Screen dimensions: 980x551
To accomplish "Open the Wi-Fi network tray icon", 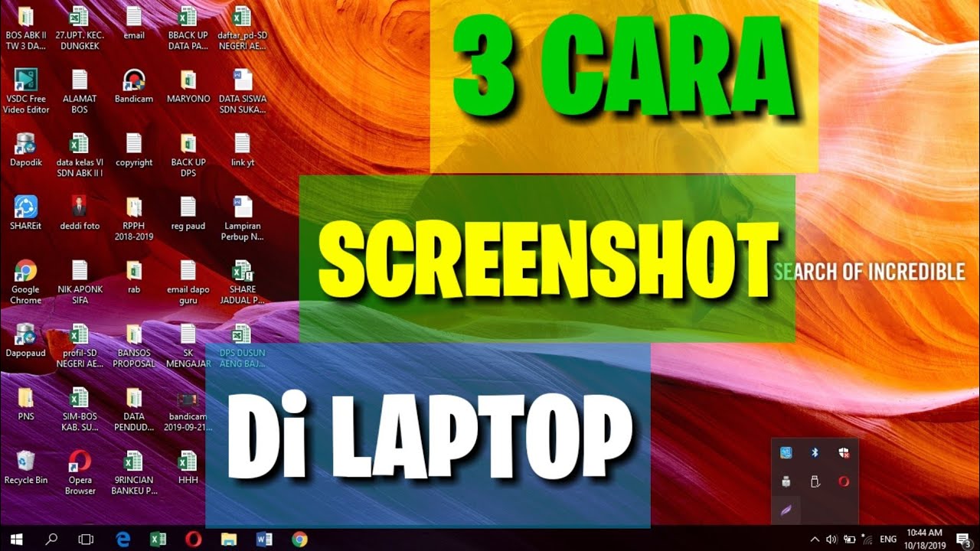I will coord(867,539).
